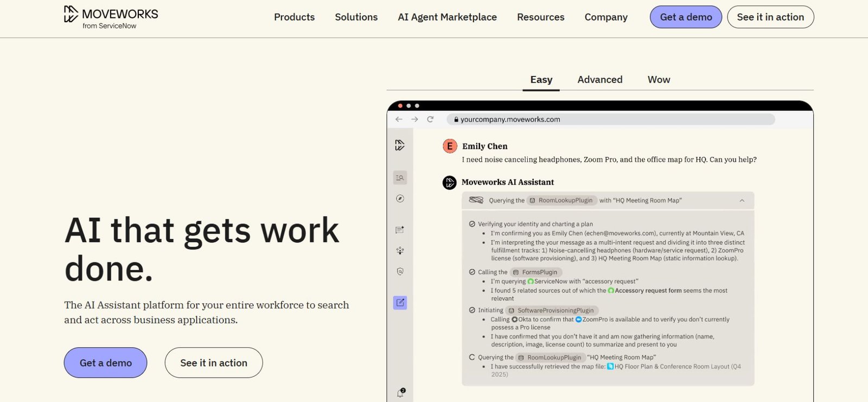Viewport: 868px width, 402px height.
Task: Open the Solutions menu
Action: pyautogui.click(x=356, y=17)
